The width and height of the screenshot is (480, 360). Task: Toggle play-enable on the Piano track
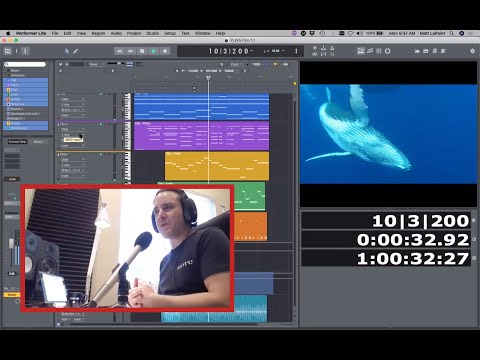(x=101, y=124)
